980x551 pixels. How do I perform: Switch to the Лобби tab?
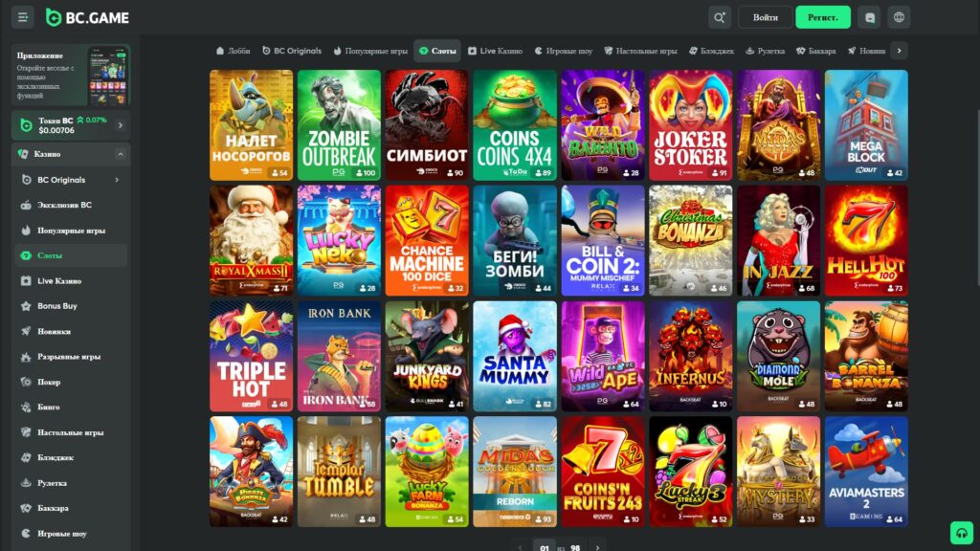[x=234, y=51]
